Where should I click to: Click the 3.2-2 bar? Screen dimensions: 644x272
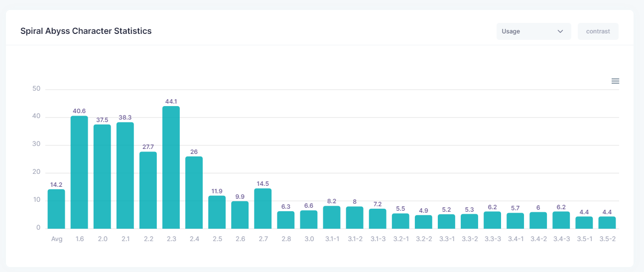point(423,222)
